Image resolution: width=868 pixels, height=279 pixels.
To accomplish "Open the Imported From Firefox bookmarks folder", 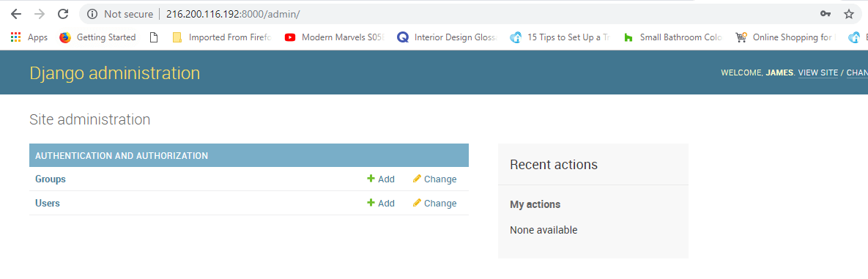I will point(222,37).
